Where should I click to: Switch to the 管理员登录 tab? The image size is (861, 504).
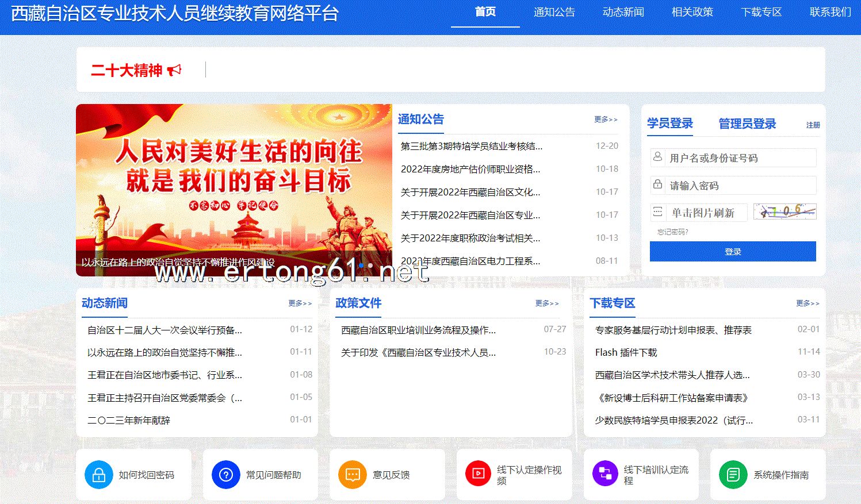pos(747,124)
